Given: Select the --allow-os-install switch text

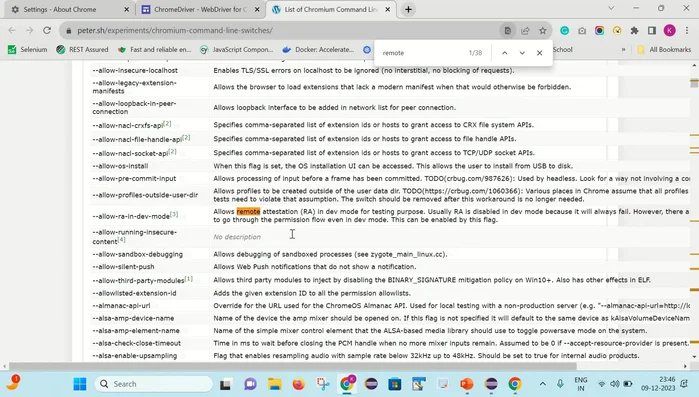Looking at the screenshot, I should coord(120,166).
